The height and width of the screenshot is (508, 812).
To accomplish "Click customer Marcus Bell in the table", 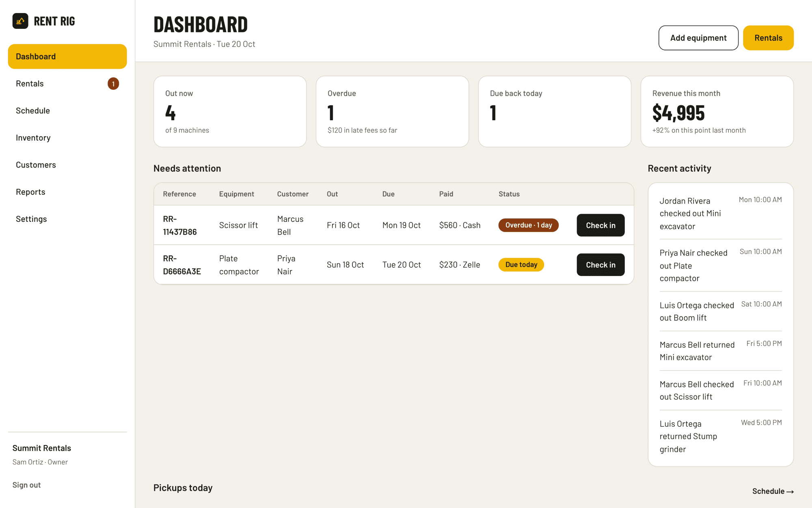I will pyautogui.click(x=290, y=225).
